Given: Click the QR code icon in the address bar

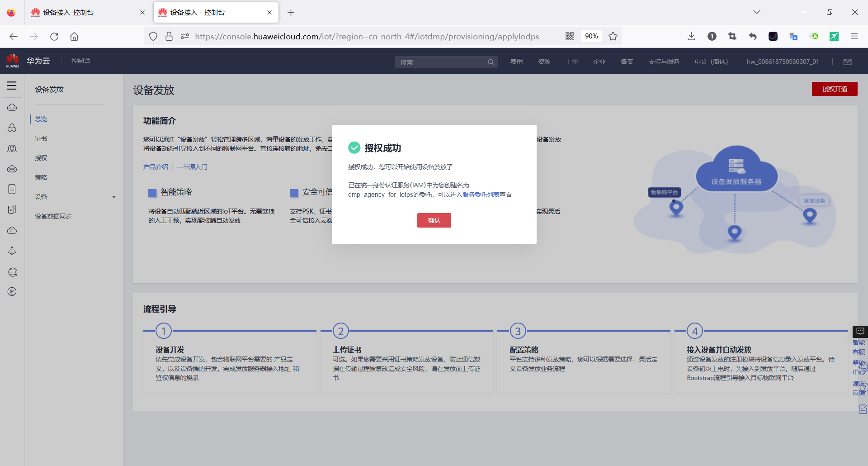Looking at the screenshot, I should tap(570, 36).
